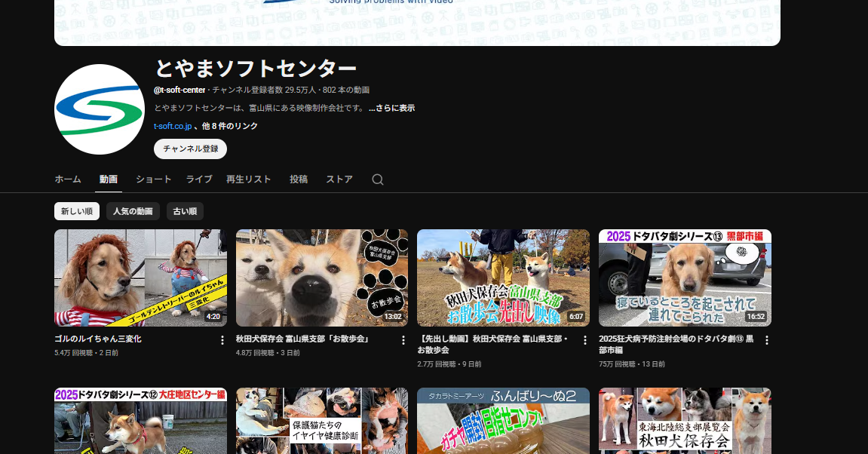The height and width of the screenshot is (454, 868).
Task: Open options menu for ゴルのルイちゃん三変化 video
Action: [x=222, y=340]
